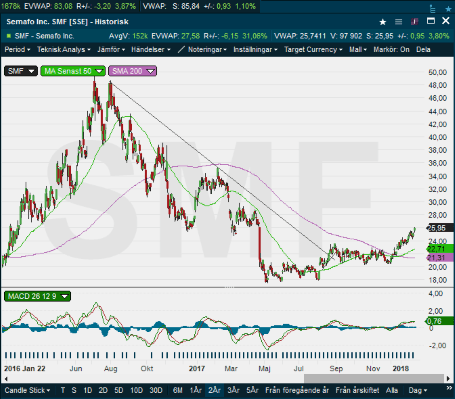The image size is (455, 399).
Task: Select the T timeframe button
Action: (x=63, y=390)
